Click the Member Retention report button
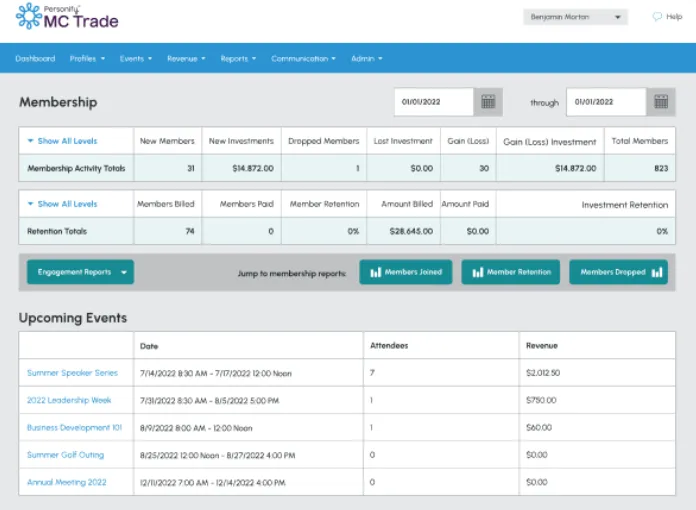Image resolution: width=696 pixels, height=510 pixels. click(x=510, y=272)
